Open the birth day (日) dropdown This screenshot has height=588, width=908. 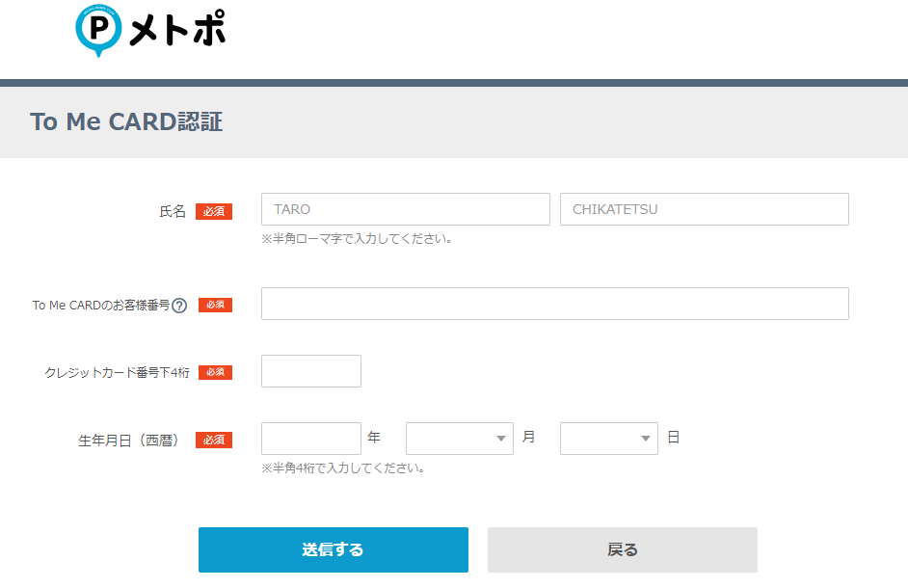(608, 439)
